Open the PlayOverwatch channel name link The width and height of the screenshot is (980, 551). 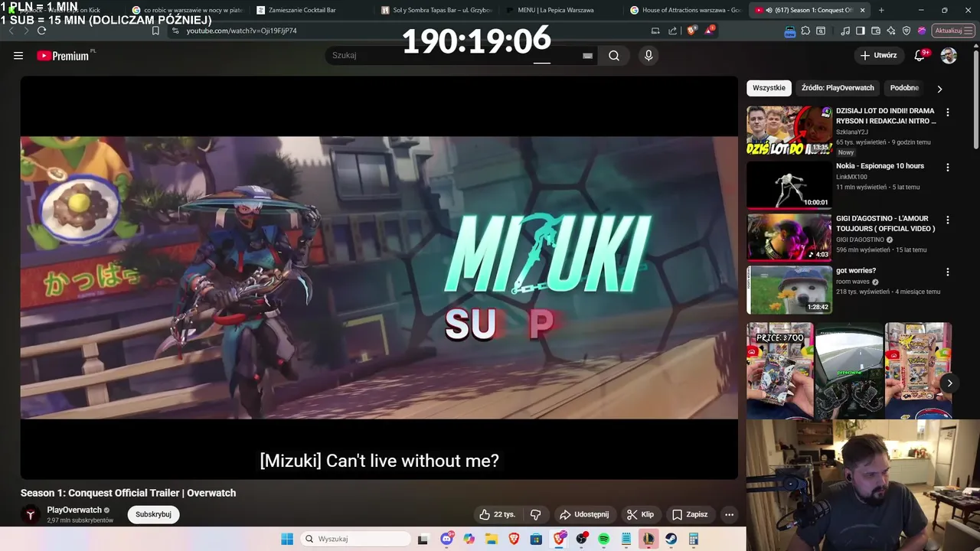[74, 510]
